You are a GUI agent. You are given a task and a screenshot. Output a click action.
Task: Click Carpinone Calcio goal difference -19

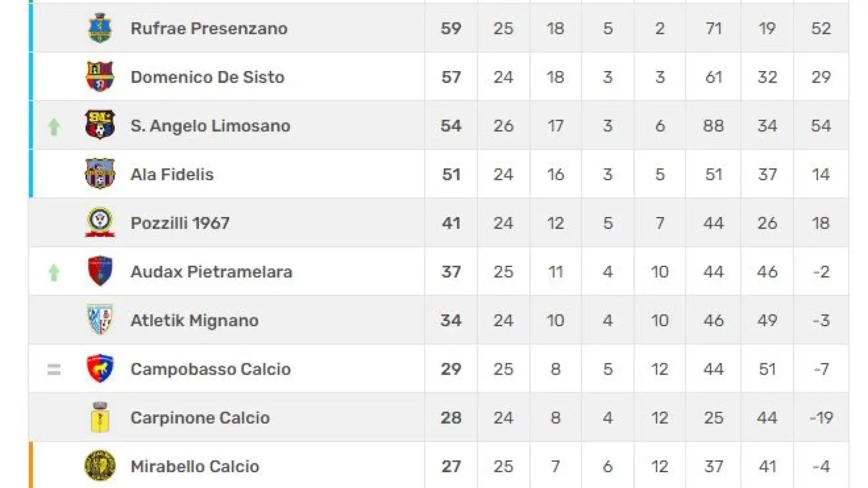821,418
